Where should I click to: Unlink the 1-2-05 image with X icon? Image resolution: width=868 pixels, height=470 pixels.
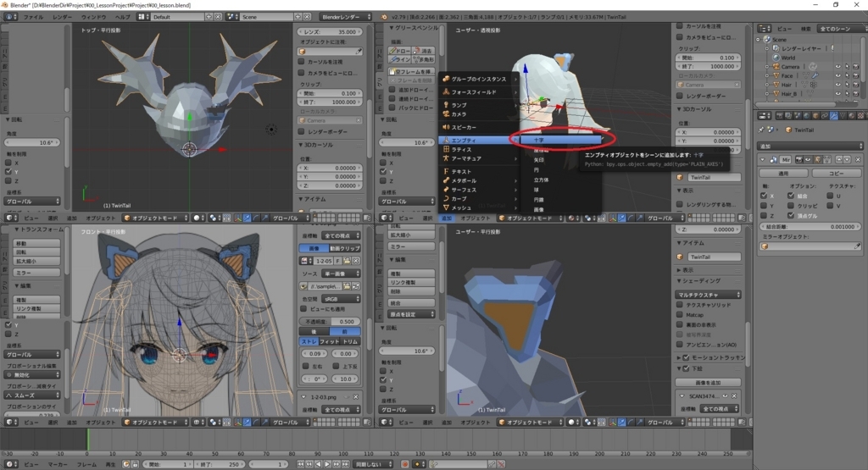pyautogui.click(x=356, y=261)
